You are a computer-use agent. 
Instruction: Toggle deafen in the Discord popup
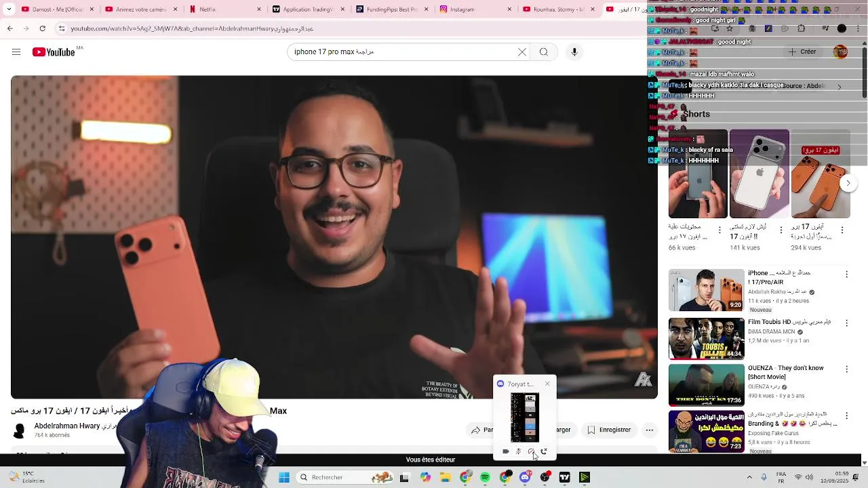pos(531,451)
